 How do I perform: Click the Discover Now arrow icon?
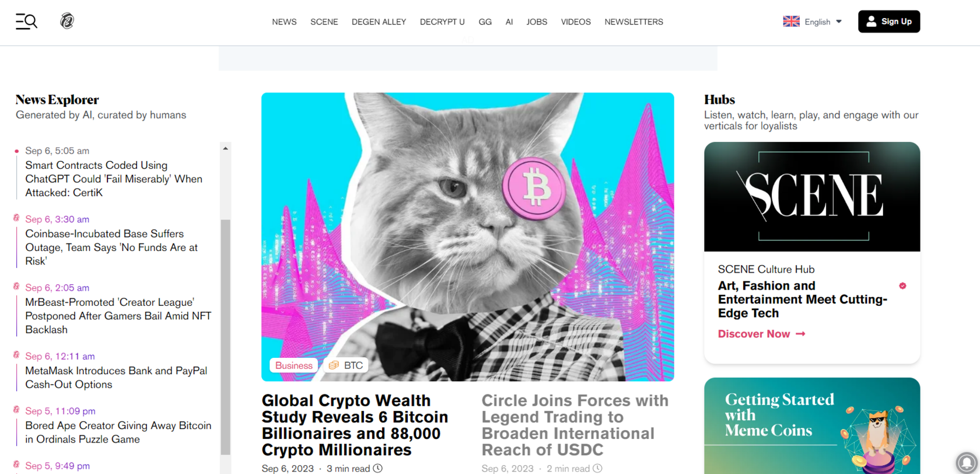800,334
